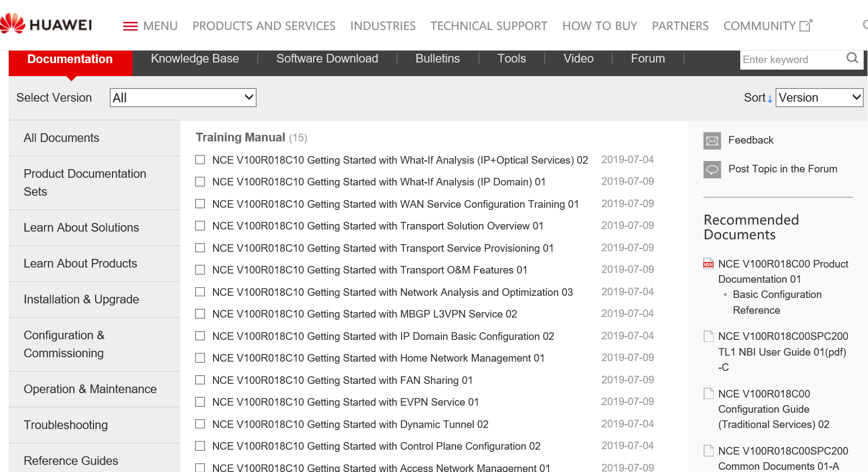This screenshot has height=472, width=868.
Task: Check the Transport O&M Features 01 box
Action: pos(200,270)
